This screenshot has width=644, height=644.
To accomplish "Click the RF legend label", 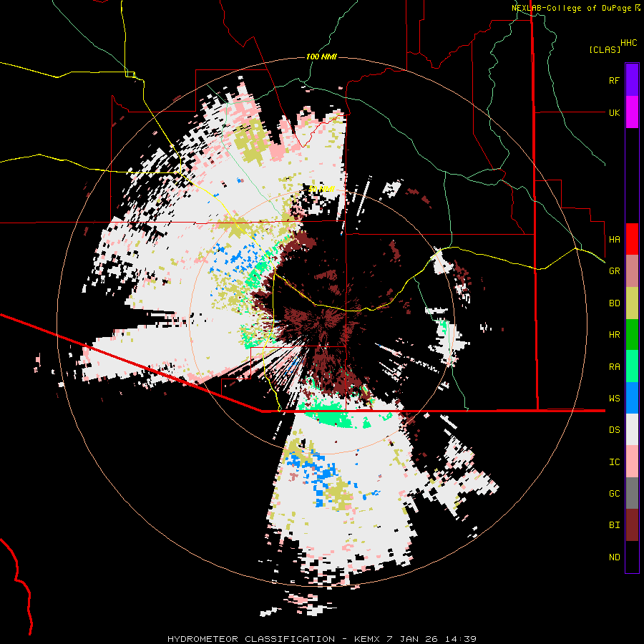I will click(x=614, y=80).
